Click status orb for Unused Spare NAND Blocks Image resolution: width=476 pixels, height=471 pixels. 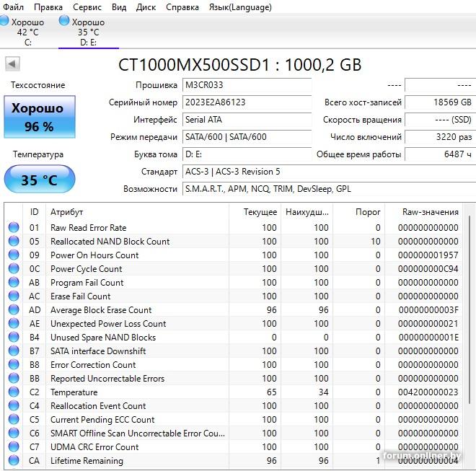(x=14, y=338)
